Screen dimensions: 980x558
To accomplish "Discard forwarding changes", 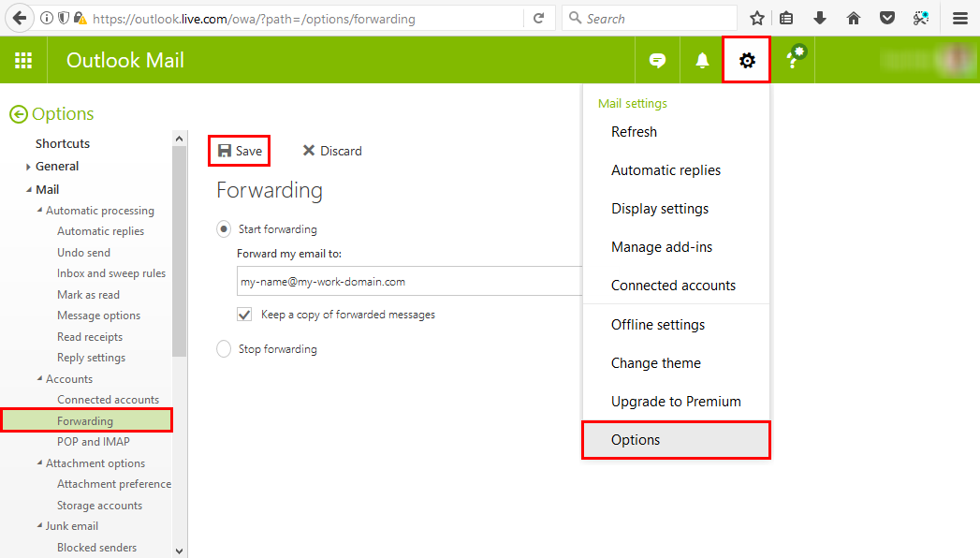I will tap(332, 151).
